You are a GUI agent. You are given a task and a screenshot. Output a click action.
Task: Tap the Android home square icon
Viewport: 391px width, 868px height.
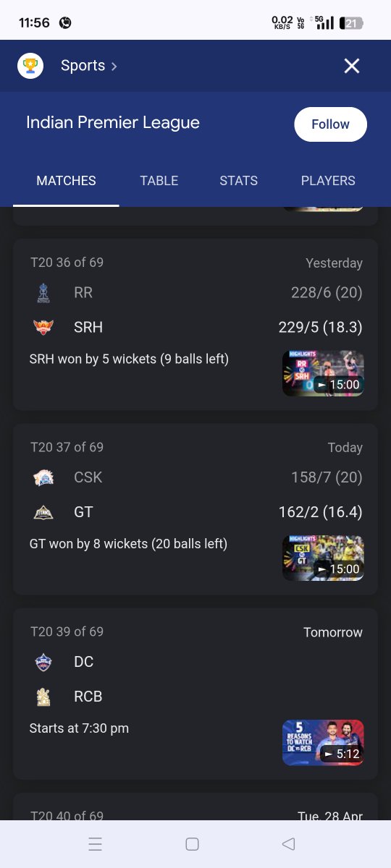coord(192,844)
